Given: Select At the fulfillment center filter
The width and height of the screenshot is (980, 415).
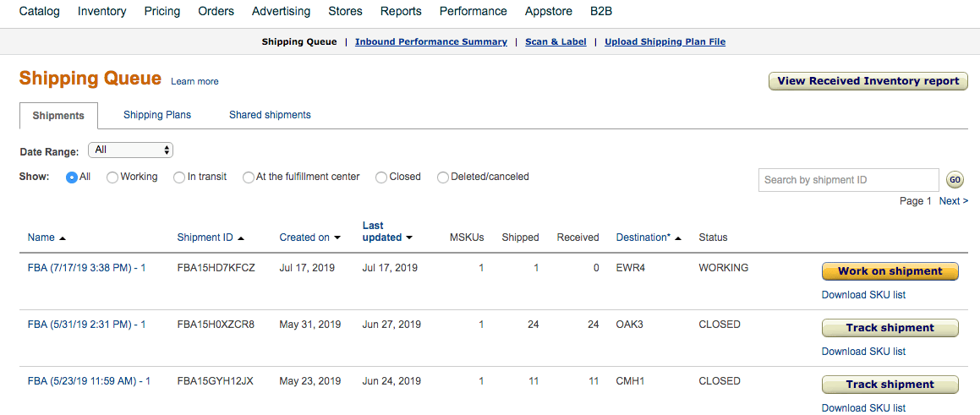Looking at the screenshot, I should point(249,177).
